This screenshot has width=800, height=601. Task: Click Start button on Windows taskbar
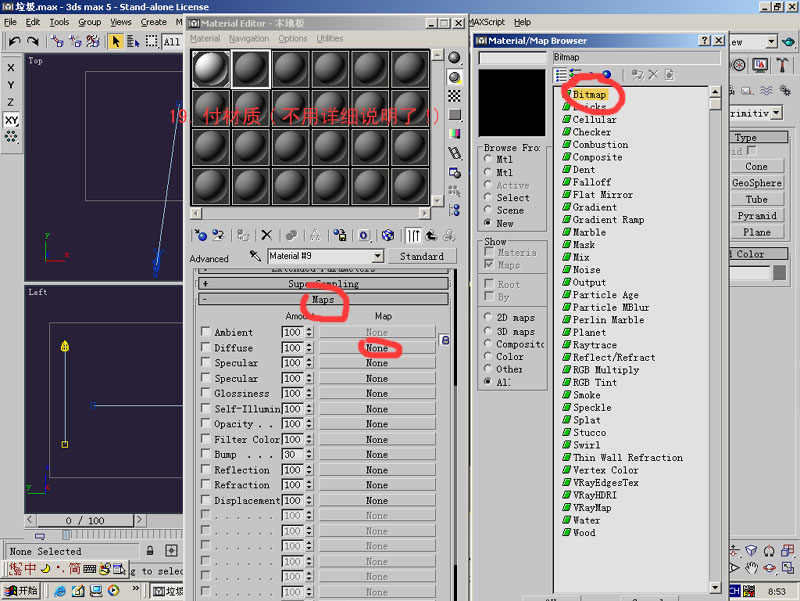21,591
